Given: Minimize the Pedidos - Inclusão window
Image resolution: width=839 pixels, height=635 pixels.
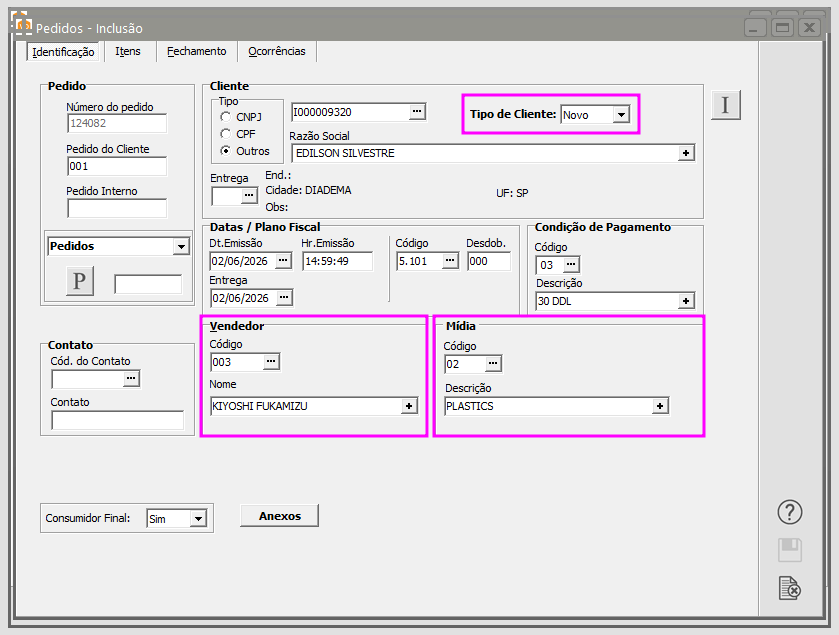Looking at the screenshot, I should [755, 27].
